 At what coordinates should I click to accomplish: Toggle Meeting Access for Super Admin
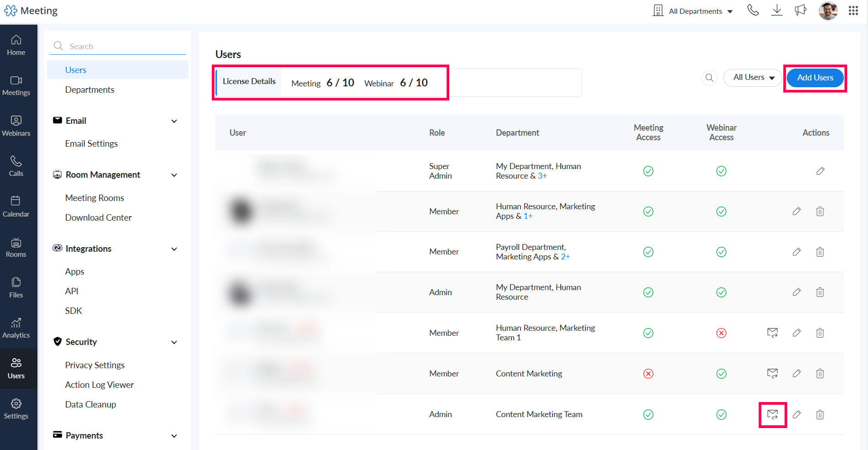click(x=648, y=171)
